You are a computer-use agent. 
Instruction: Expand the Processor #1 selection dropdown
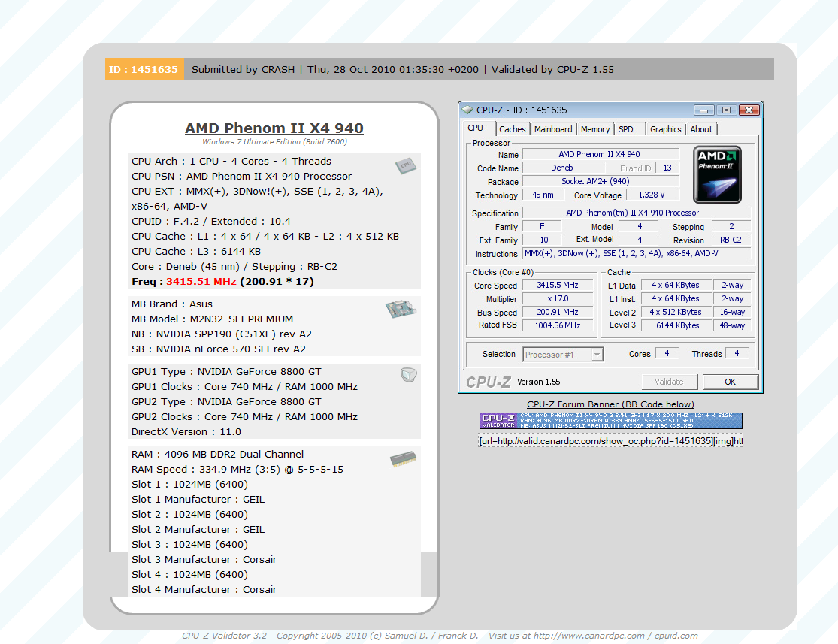pos(597,355)
